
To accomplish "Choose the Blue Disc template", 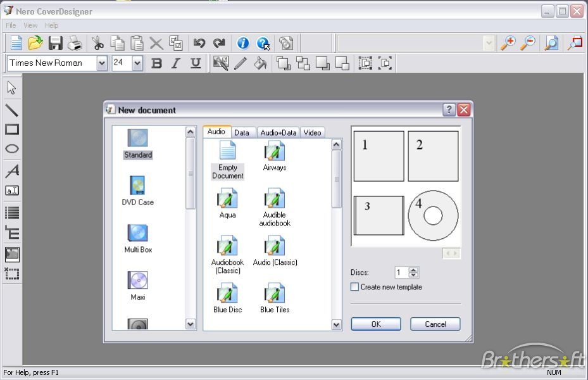I will click(228, 298).
